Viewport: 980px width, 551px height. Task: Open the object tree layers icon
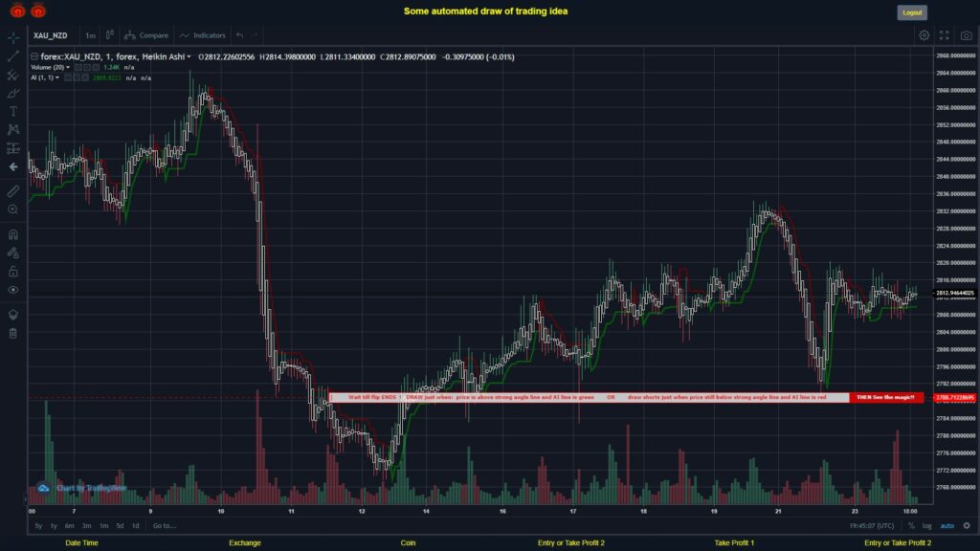[x=13, y=314]
